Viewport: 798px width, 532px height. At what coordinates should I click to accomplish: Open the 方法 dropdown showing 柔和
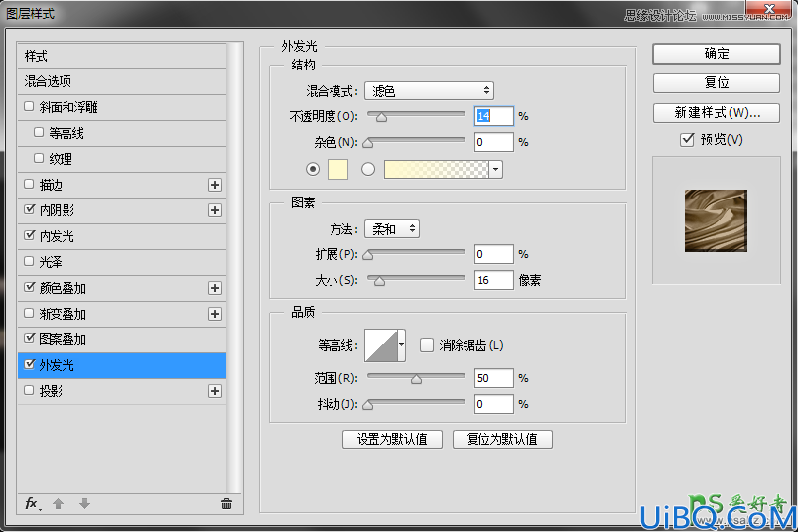click(392, 229)
